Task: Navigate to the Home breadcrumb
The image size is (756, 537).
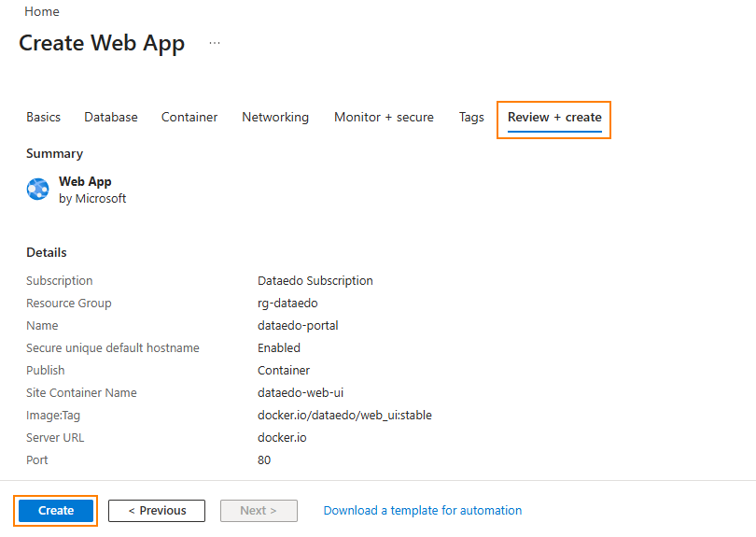Action: coord(42,11)
